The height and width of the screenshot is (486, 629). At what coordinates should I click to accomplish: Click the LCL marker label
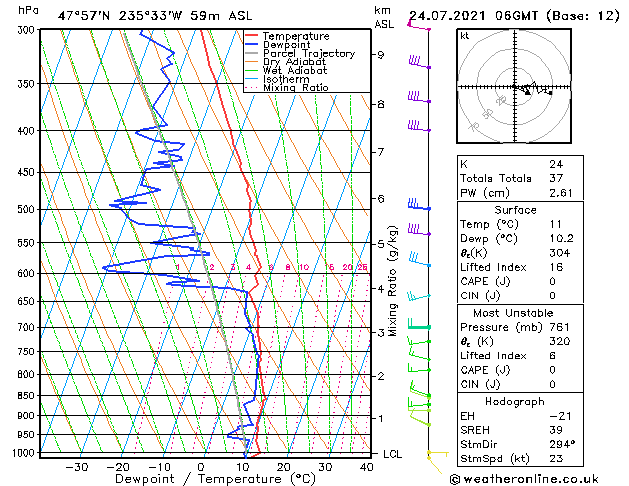click(392, 454)
